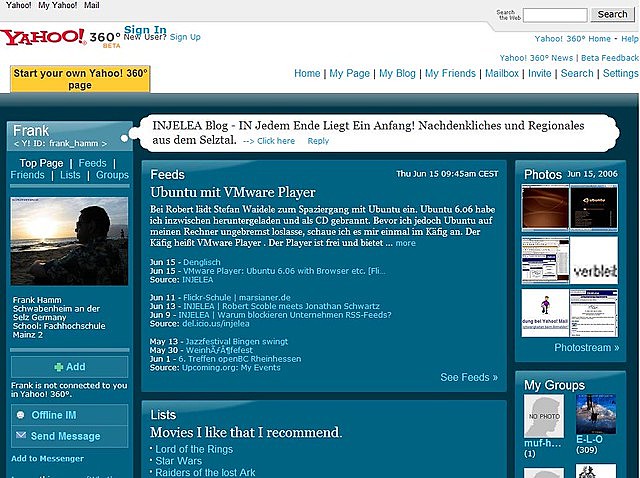Open the INJELEA source link

(x=198, y=280)
